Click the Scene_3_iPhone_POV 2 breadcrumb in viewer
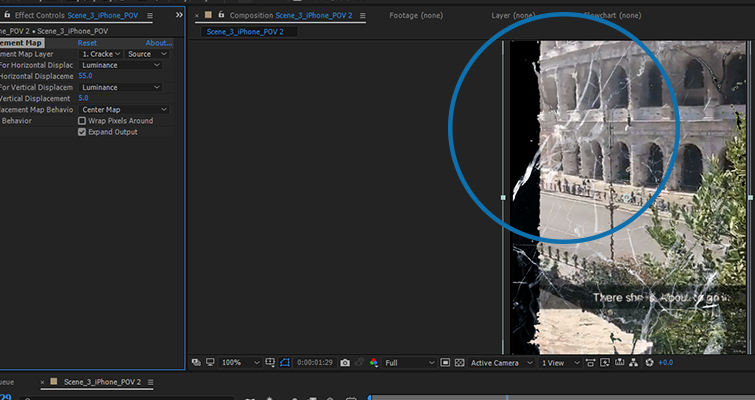Screen dimensions: 755x400 click(245, 32)
